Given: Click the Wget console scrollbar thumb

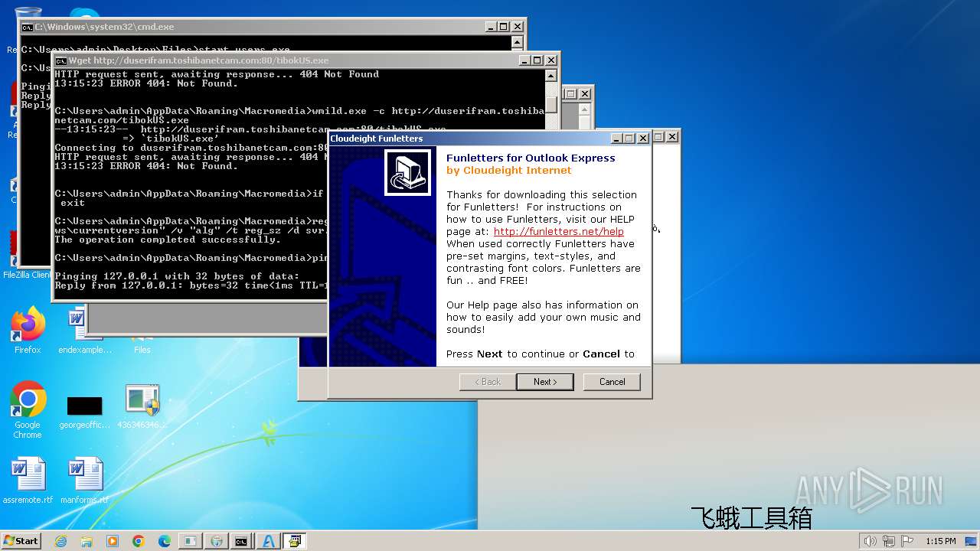Looking at the screenshot, I should (x=551, y=104).
